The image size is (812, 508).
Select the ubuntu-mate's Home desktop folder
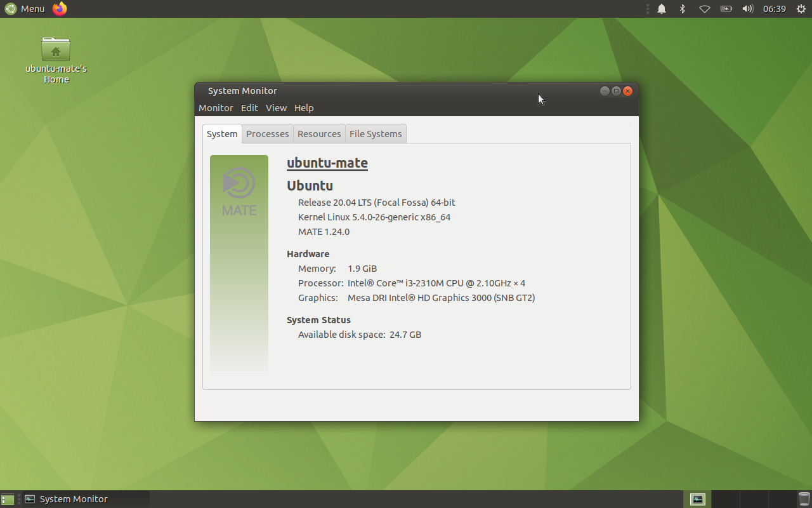(56, 60)
